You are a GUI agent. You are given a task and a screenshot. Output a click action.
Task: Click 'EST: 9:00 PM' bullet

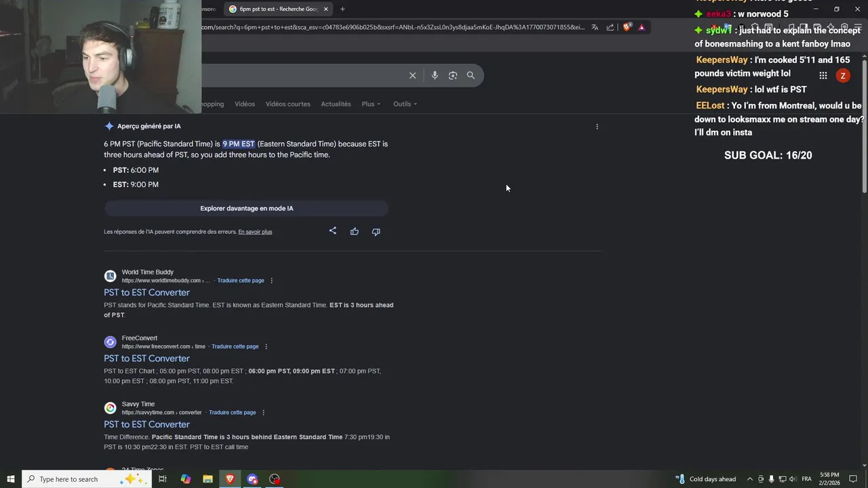point(136,184)
